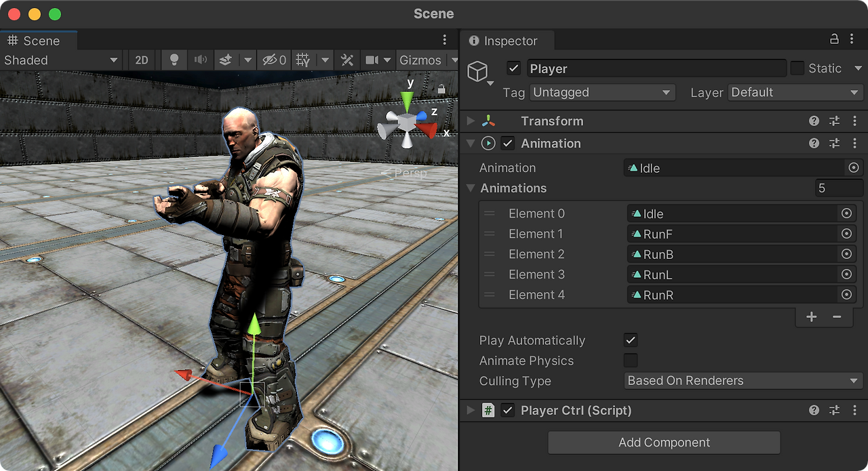Click the Inspector lock icon

pyautogui.click(x=835, y=39)
